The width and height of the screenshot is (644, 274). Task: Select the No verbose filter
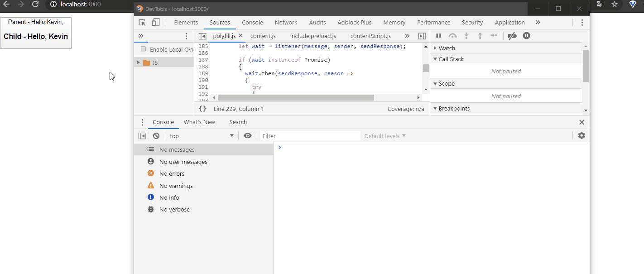[204, 209]
